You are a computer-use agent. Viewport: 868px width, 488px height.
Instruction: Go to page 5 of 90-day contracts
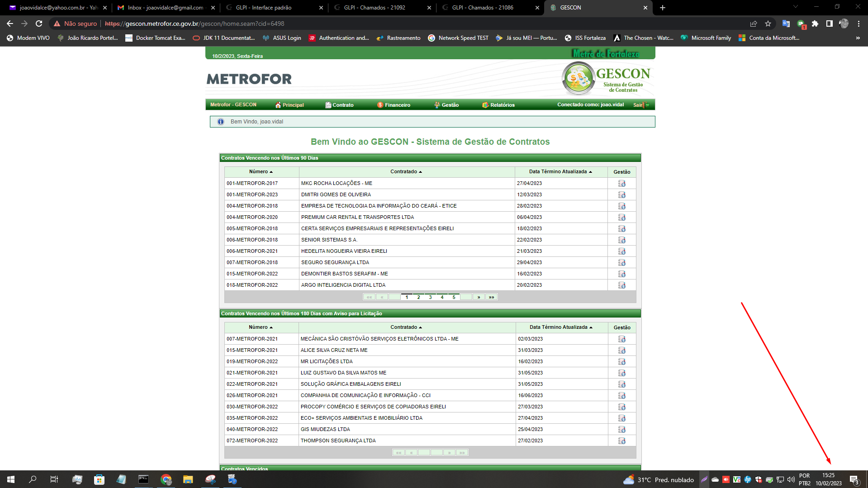click(x=454, y=297)
